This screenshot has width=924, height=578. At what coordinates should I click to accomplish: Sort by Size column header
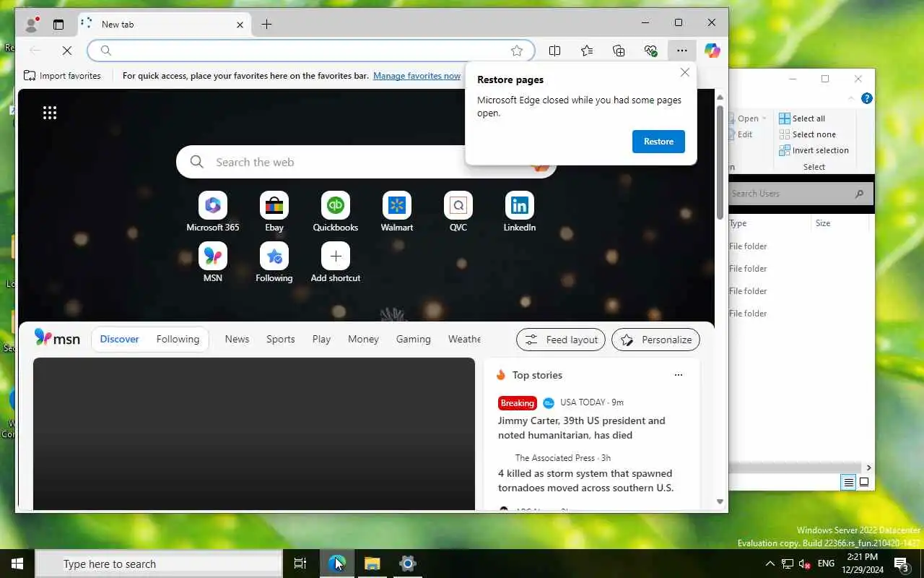823,223
